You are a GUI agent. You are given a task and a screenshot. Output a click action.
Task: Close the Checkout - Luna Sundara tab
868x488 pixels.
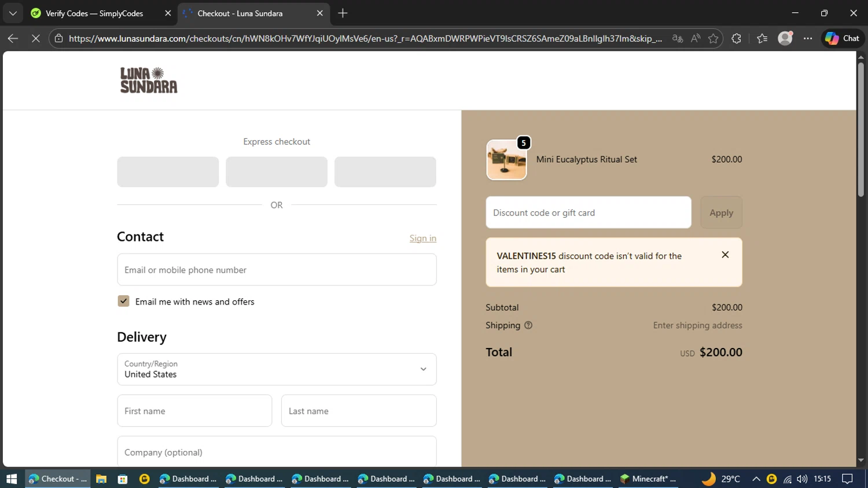(x=319, y=13)
